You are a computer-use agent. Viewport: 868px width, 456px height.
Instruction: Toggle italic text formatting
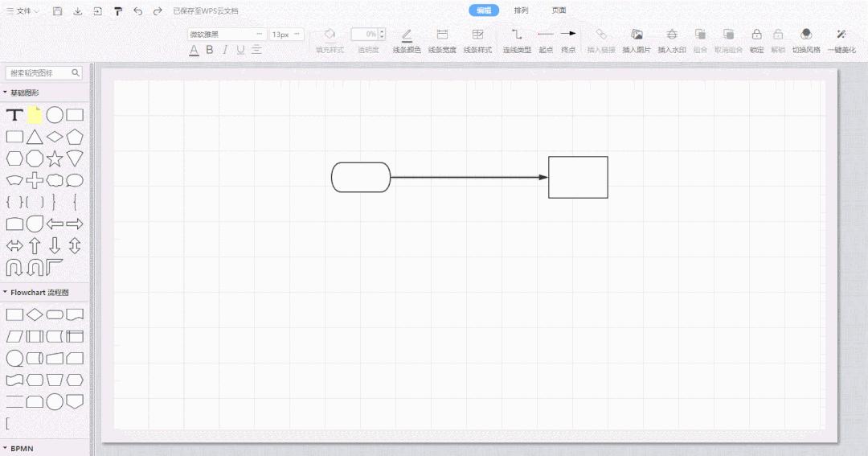click(225, 50)
